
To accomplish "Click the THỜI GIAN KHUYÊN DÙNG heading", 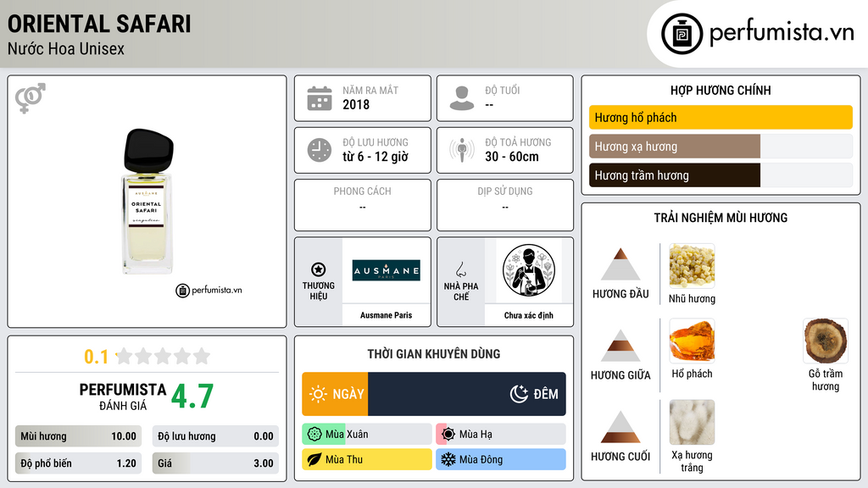I will (x=434, y=354).
